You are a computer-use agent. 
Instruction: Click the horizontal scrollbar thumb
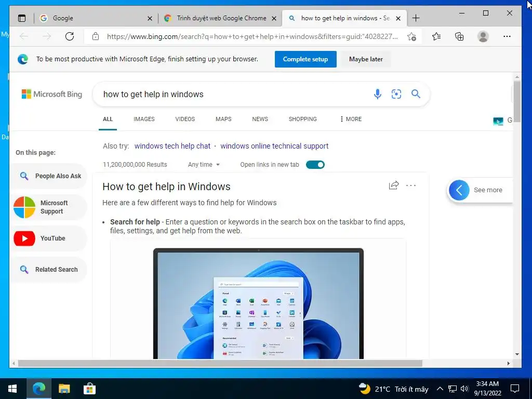pyautogui.click(x=220, y=363)
